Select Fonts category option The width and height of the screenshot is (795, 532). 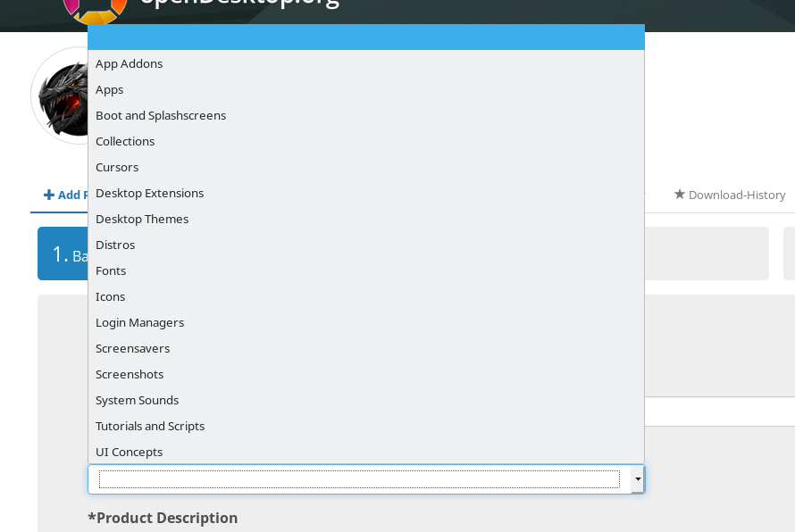(366, 270)
